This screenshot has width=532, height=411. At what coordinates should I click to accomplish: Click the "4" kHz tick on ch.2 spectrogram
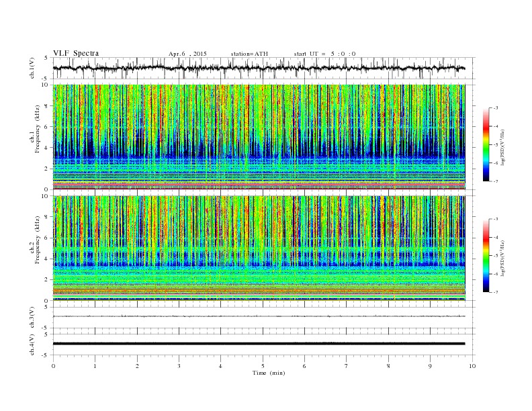click(47, 259)
